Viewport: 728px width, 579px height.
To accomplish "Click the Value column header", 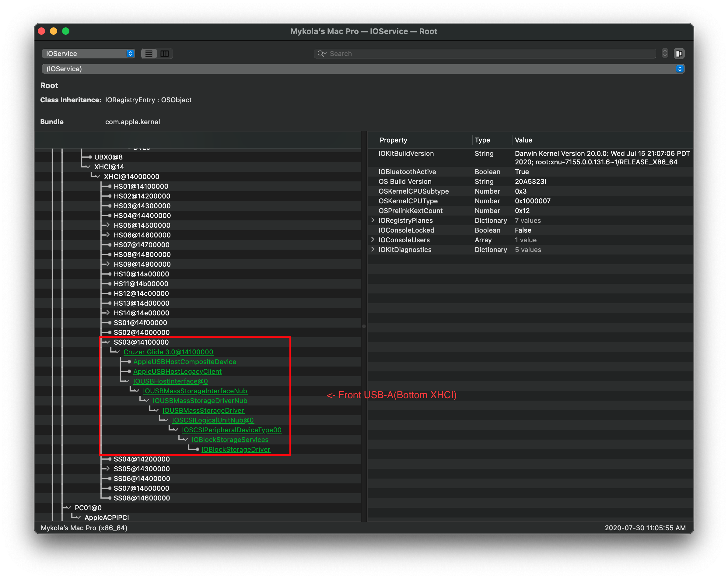I will pyautogui.click(x=523, y=140).
